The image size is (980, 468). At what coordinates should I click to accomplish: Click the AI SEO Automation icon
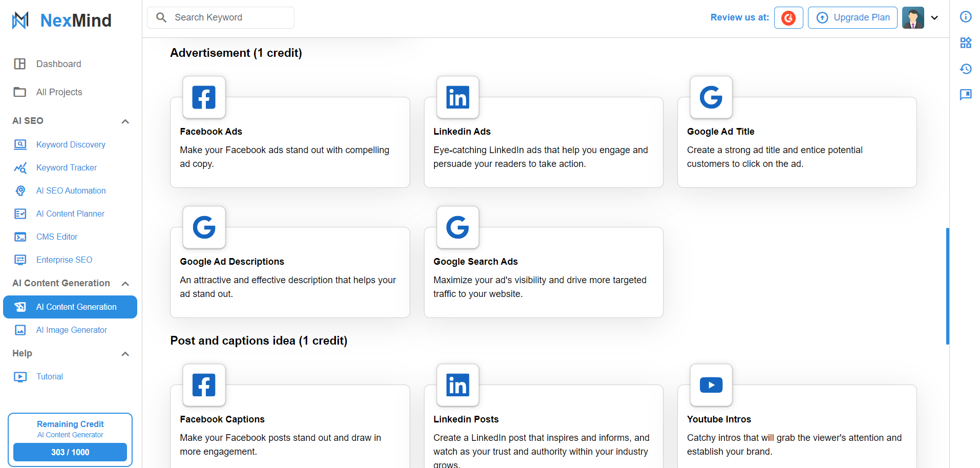20,190
